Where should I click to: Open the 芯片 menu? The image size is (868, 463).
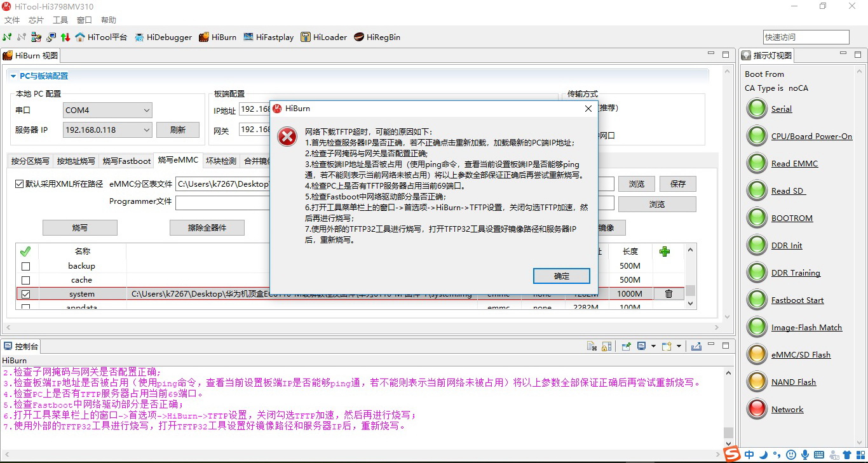(x=36, y=20)
